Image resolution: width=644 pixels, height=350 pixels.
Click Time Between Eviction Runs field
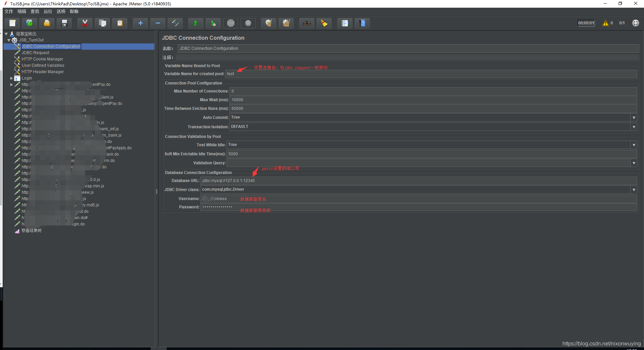pyautogui.click(x=433, y=109)
